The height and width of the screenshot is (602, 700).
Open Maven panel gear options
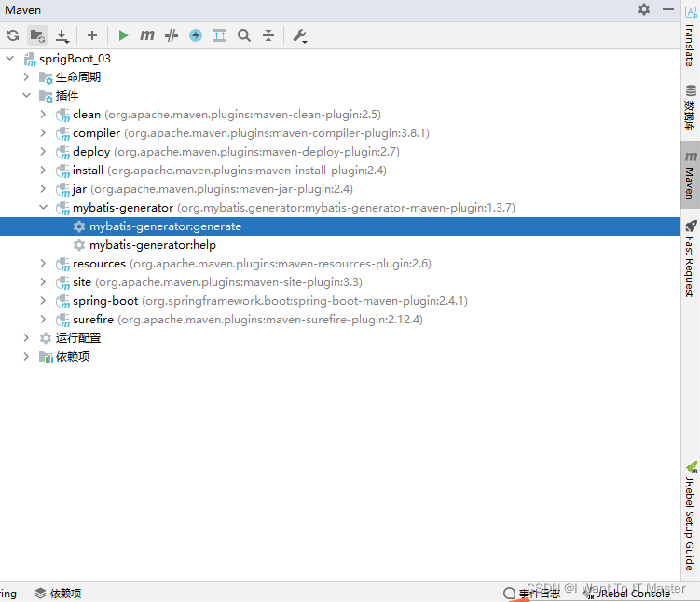tap(644, 9)
